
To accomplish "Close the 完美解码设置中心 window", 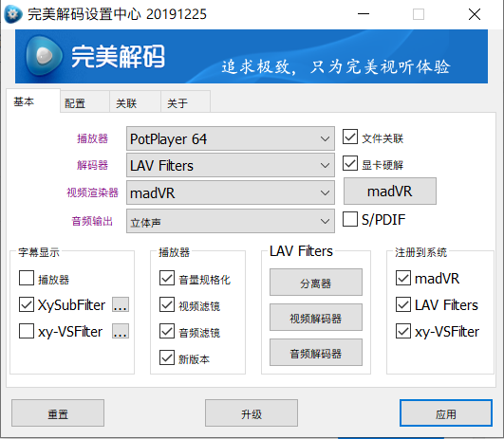I will tap(475, 14).
